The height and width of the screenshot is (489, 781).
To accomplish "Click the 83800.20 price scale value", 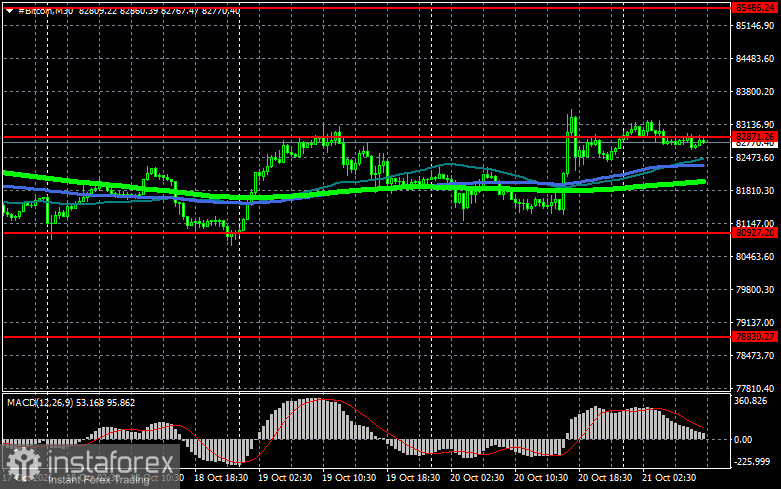I will point(755,92).
